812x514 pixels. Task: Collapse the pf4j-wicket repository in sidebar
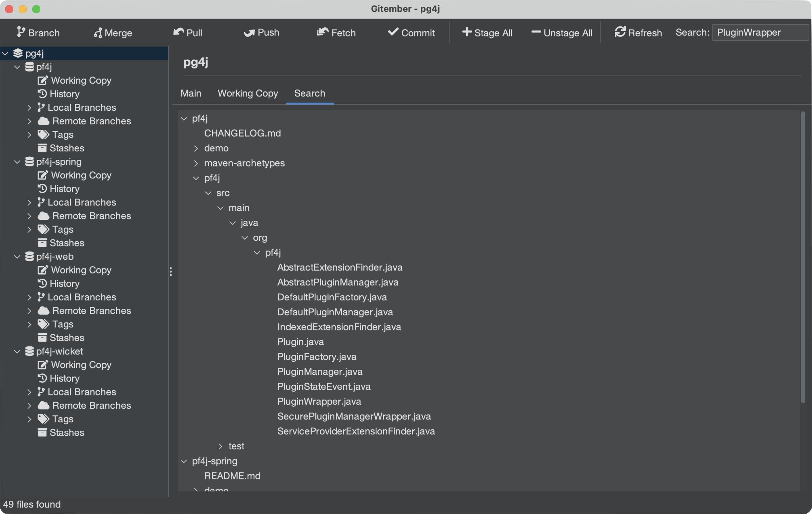click(17, 351)
